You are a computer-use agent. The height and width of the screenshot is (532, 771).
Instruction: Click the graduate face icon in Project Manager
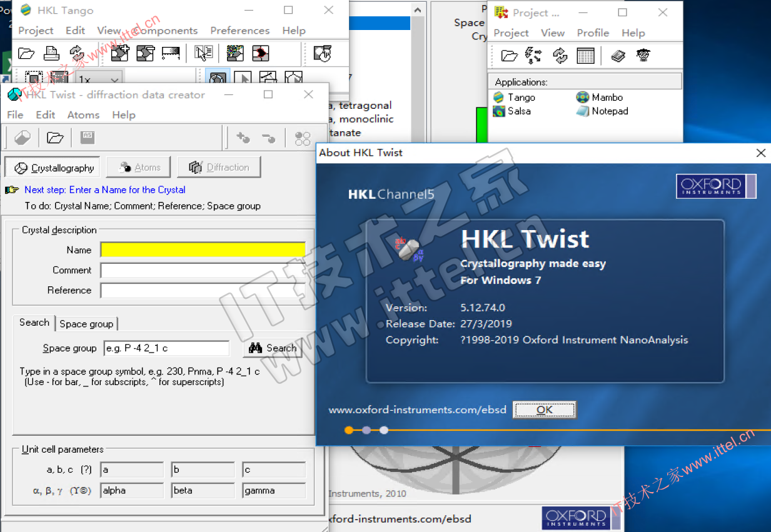(643, 56)
